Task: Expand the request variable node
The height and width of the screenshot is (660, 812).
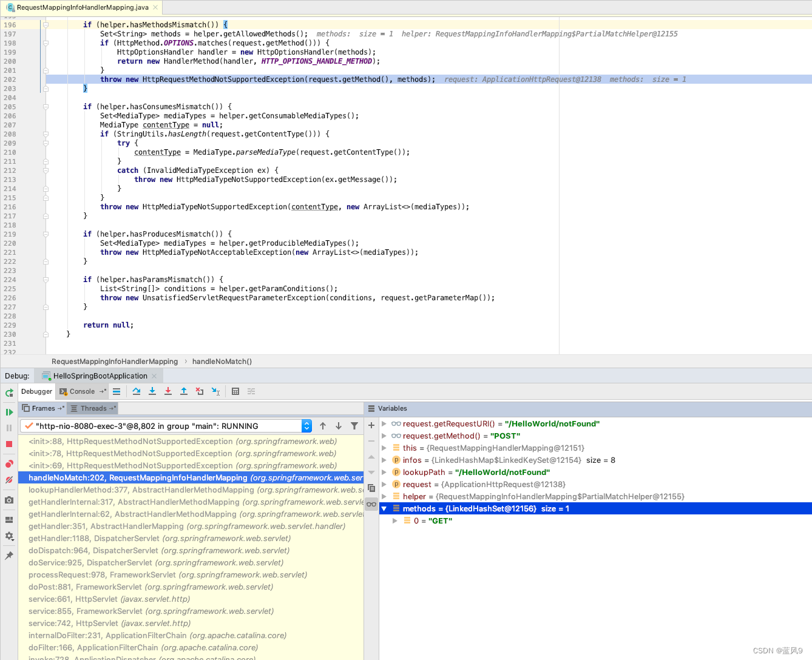Action: tap(384, 484)
